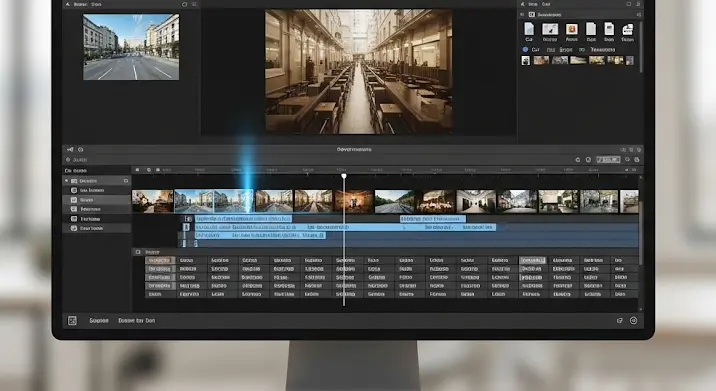Click the small icon ending the track group header
The width and height of the screenshot is (716, 391).
(x=126, y=181)
